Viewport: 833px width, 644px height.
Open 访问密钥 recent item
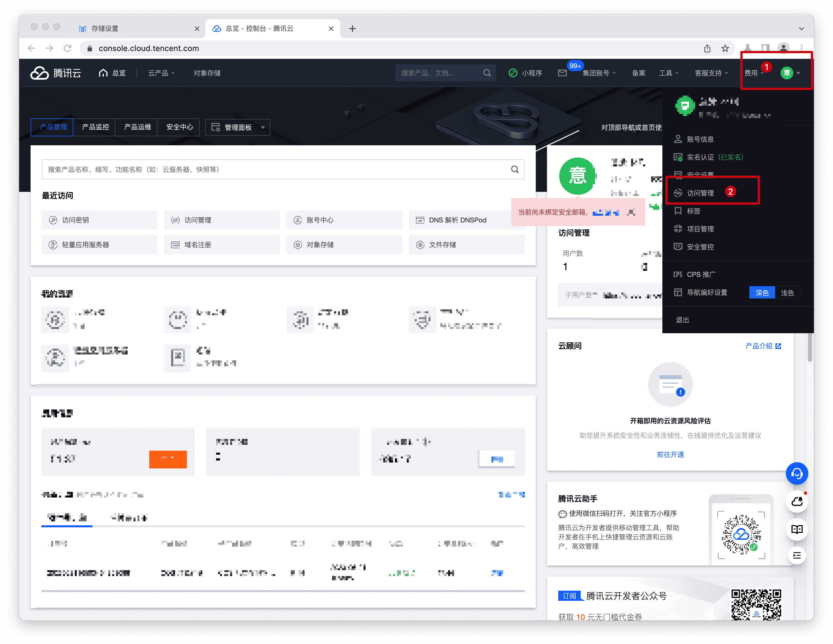(100, 220)
